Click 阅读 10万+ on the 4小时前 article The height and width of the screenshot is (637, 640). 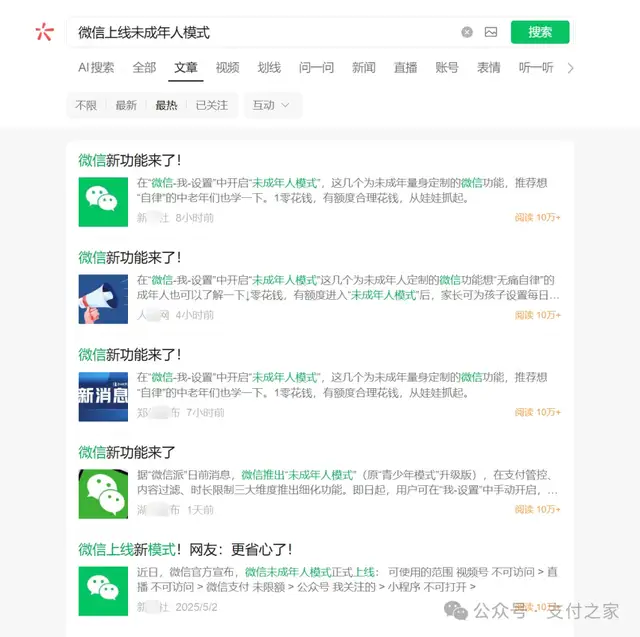538,315
